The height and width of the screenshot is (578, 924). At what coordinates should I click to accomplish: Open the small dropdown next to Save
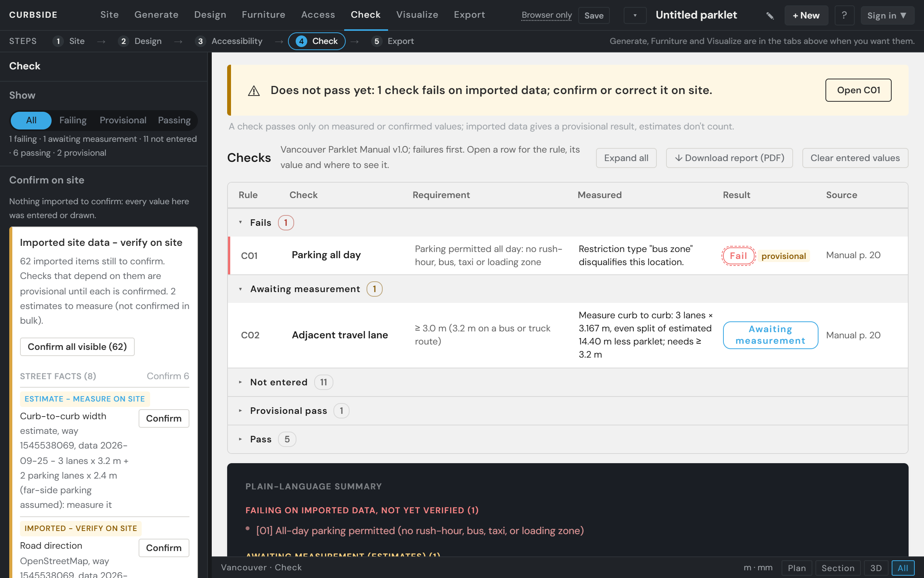pyautogui.click(x=635, y=15)
